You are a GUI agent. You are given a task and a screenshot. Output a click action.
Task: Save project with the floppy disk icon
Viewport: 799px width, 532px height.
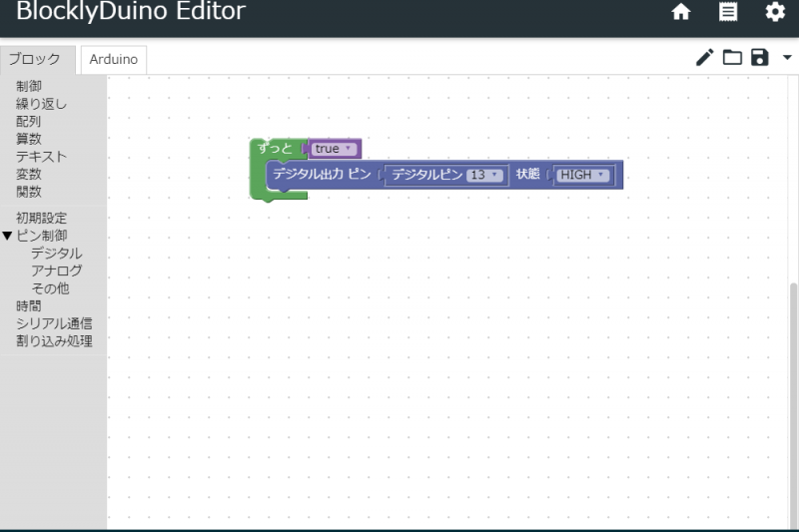pos(759,58)
